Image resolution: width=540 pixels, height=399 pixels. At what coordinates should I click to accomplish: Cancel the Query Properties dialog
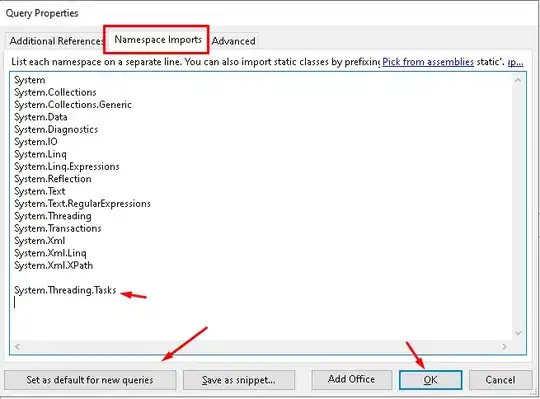(500, 380)
